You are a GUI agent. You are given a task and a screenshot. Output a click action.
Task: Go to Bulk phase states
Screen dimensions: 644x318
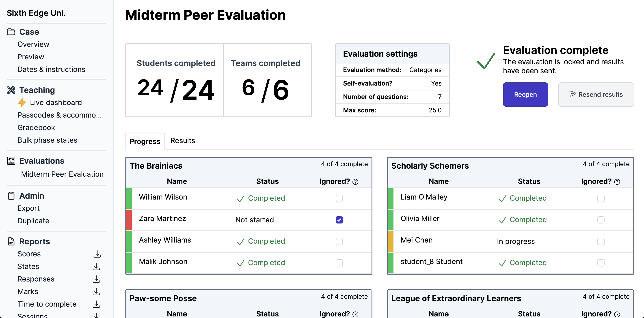point(47,140)
